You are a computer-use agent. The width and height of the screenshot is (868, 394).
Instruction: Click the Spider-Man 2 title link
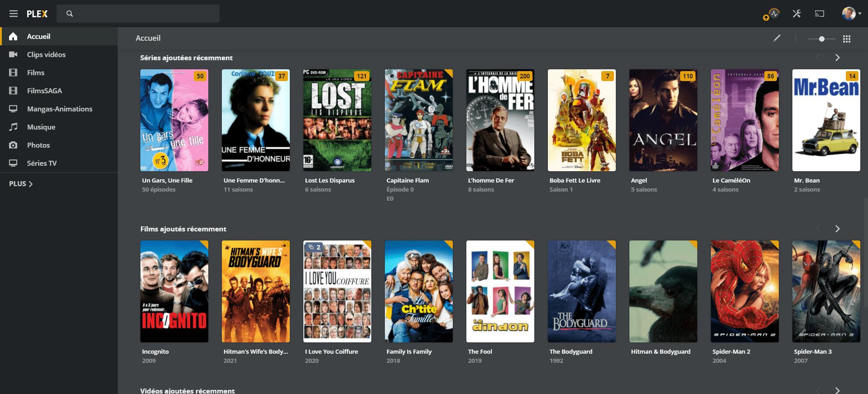click(731, 351)
